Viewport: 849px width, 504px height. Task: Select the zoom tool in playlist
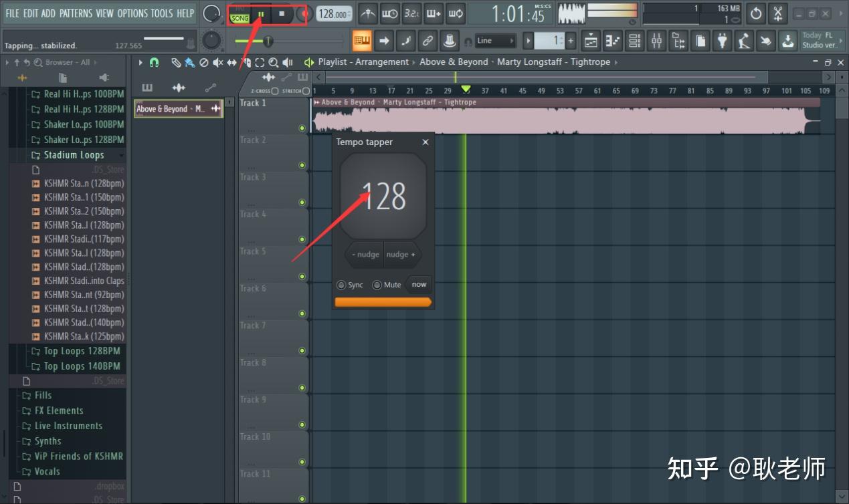(274, 62)
